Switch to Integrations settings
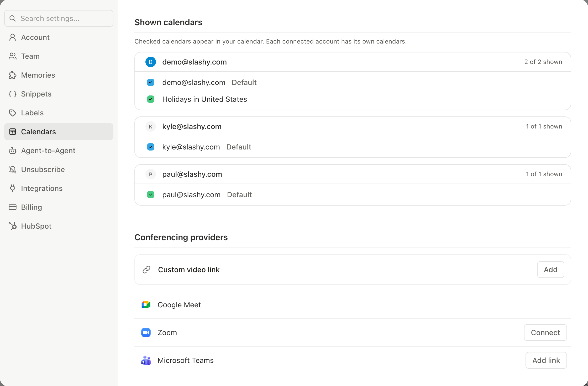Viewport: 588px width, 386px height. click(x=59, y=188)
